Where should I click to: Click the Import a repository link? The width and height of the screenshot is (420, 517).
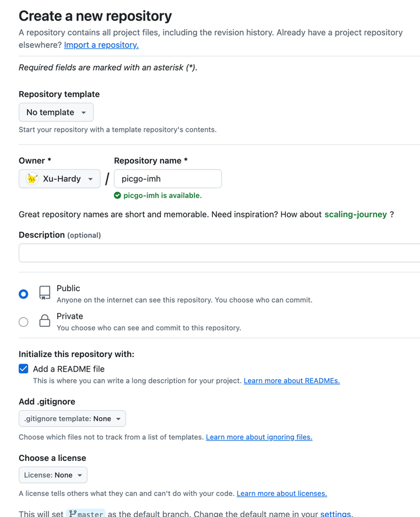(x=101, y=45)
